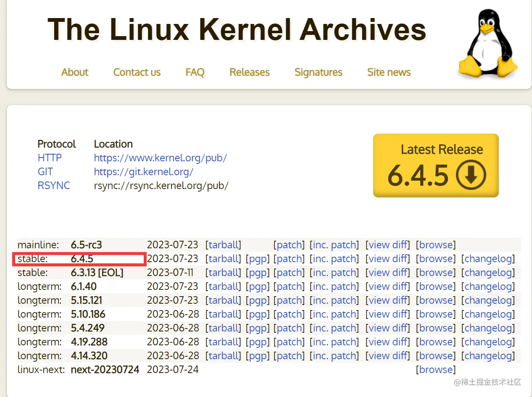Click the rsync://rsync.kernel.org/pub/ location text
The image size is (532, 397).
click(x=161, y=186)
